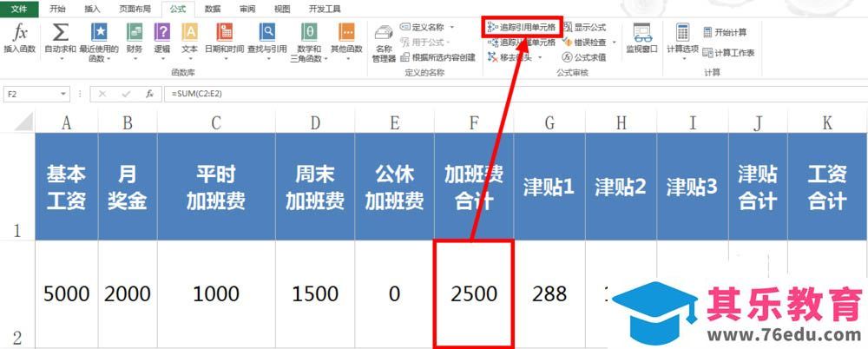Expand the arrow under 财务
Screen dimensions: 868x349
pyautogui.click(x=135, y=58)
